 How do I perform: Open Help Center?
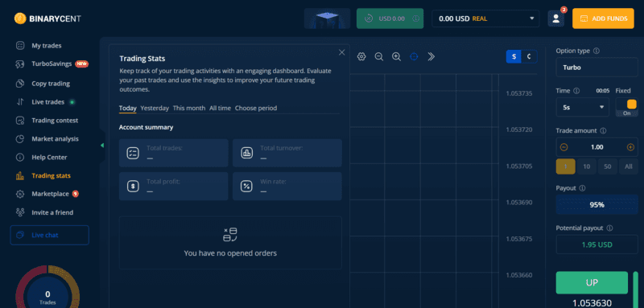click(49, 158)
